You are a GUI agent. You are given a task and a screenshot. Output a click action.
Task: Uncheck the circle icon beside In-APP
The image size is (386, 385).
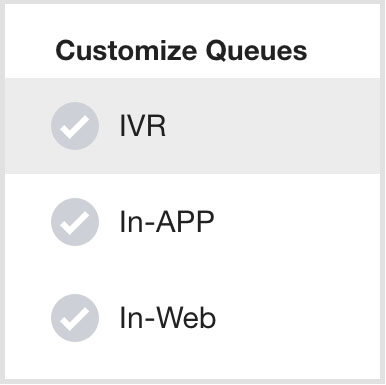coord(75,222)
